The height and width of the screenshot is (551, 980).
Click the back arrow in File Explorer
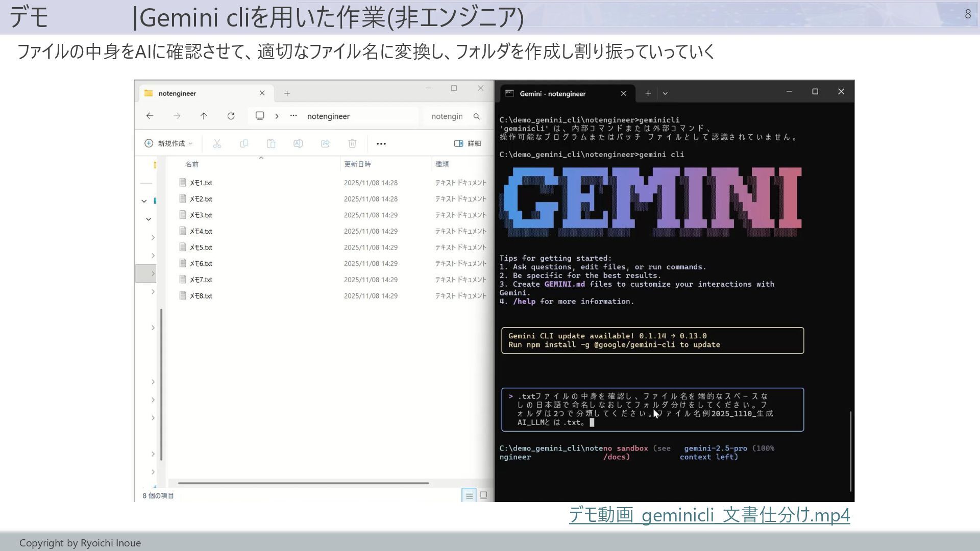[150, 116]
